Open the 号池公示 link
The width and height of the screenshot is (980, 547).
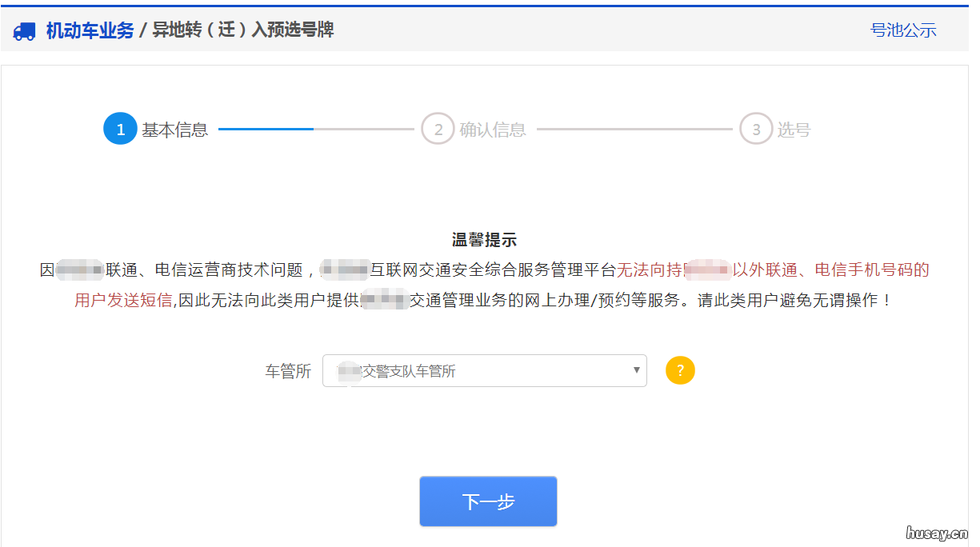tap(905, 30)
